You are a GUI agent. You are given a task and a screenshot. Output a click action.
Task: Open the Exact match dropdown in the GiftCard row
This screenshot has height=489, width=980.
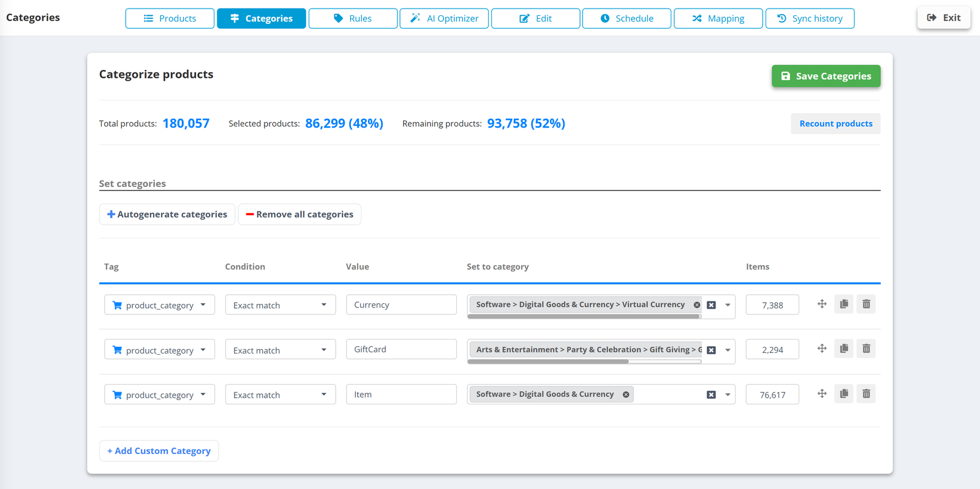pyautogui.click(x=281, y=349)
